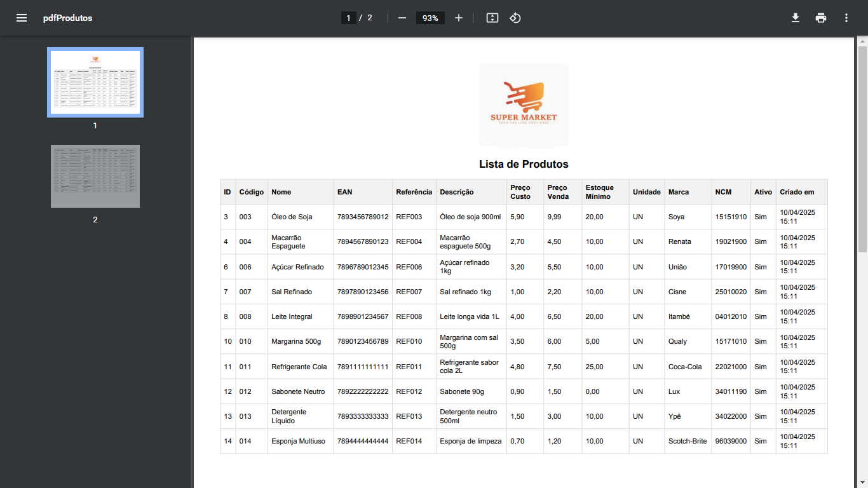Click the Preço Venda column header
Image resolution: width=868 pixels, height=488 pixels.
(557, 192)
